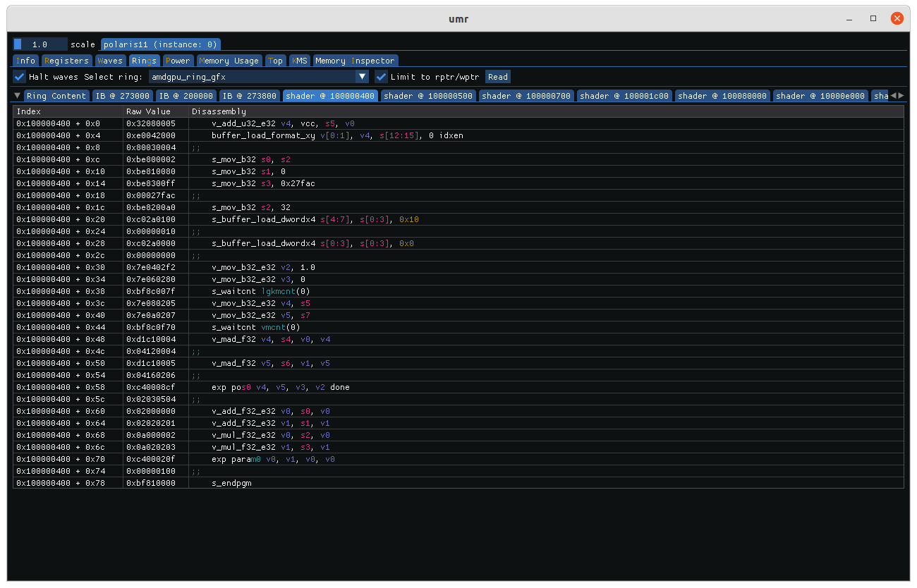Select the shader @ 10000e000 tab
The height and width of the screenshot is (588, 917).
820,96
